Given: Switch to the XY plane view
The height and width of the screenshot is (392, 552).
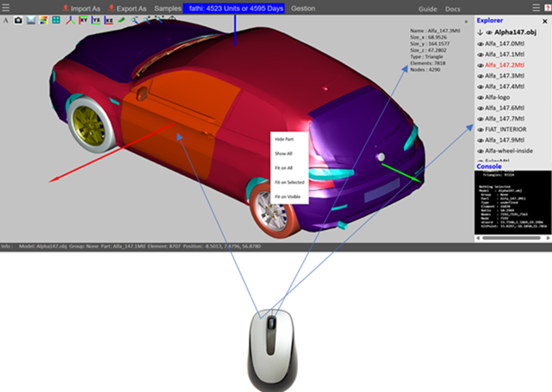Looking at the screenshot, I should 83,21.
